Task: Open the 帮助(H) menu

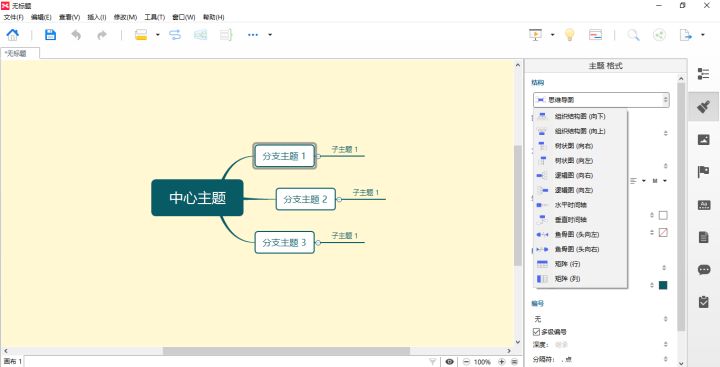Action: (x=214, y=17)
